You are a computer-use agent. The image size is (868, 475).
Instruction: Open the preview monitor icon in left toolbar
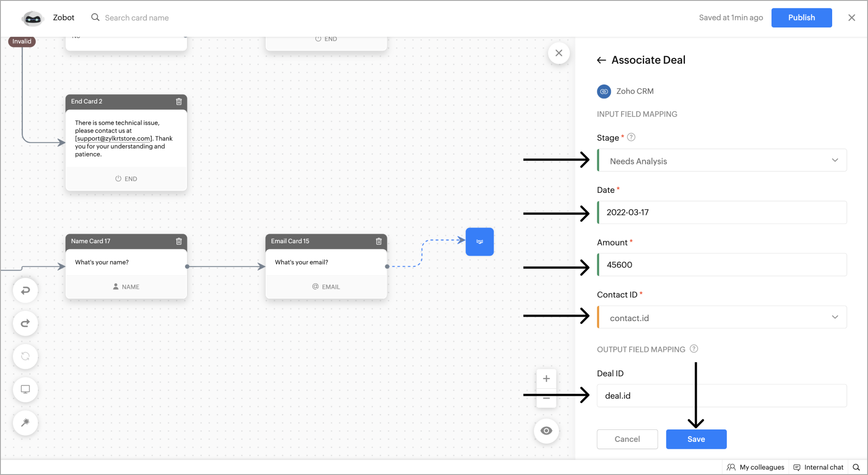point(25,390)
